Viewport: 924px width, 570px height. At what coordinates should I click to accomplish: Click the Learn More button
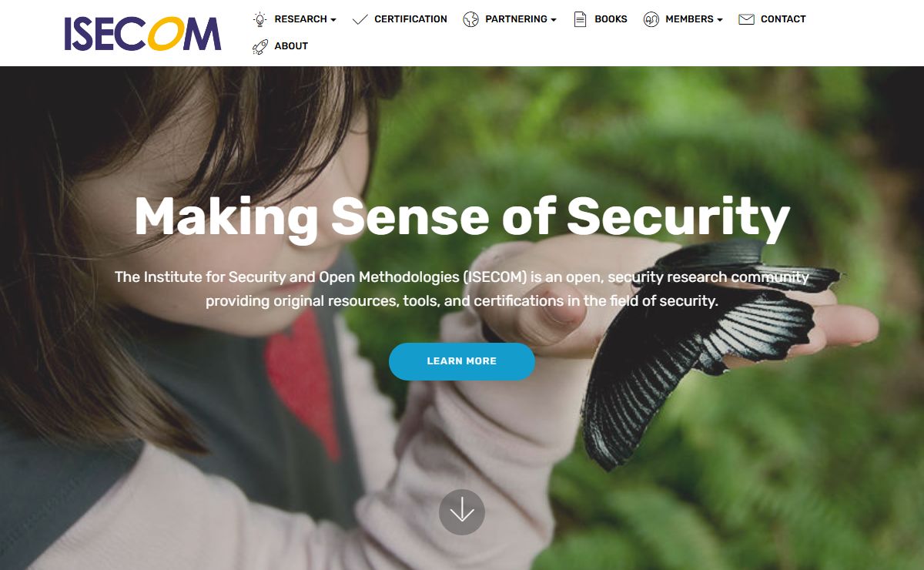pos(462,361)
